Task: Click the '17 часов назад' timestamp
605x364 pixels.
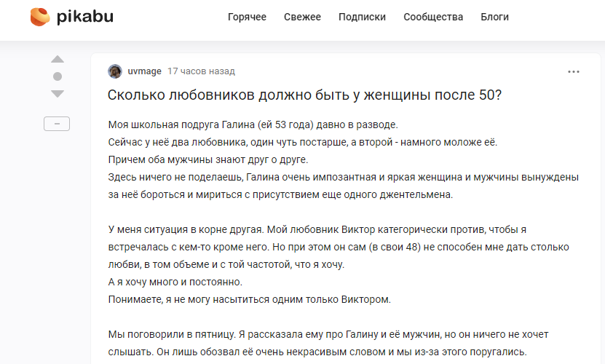Action: point(201,71)
